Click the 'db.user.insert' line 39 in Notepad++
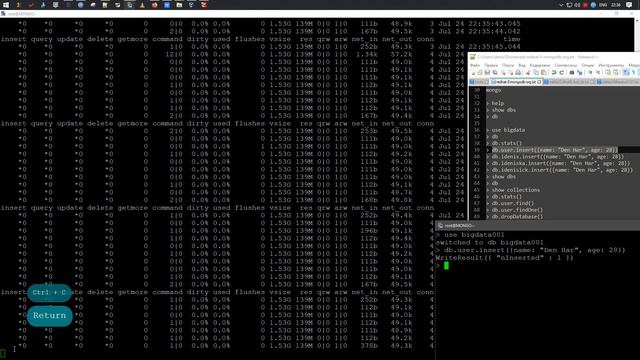 554,150
